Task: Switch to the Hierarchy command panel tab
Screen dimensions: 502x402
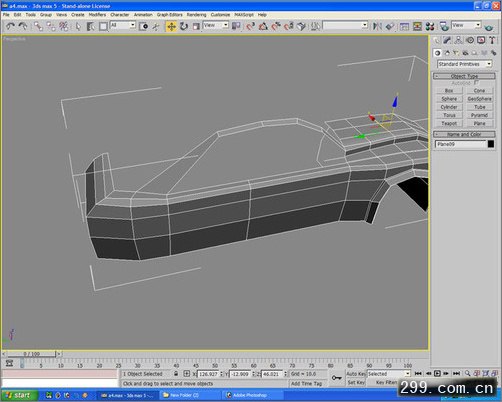Action: 459,41
